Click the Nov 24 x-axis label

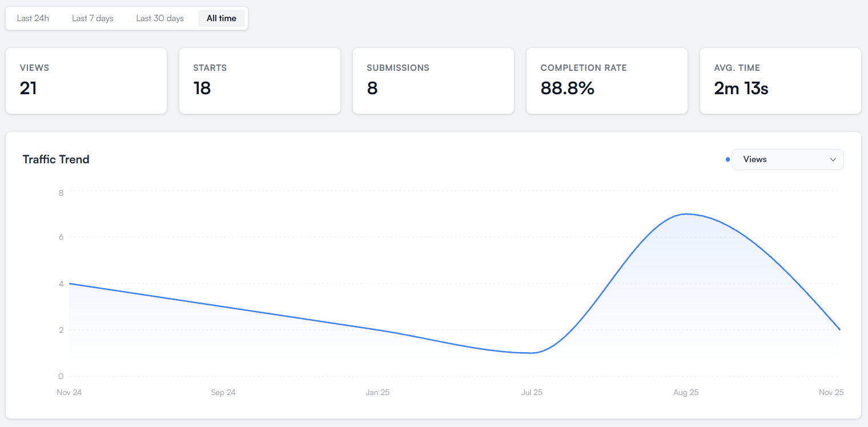69,392
